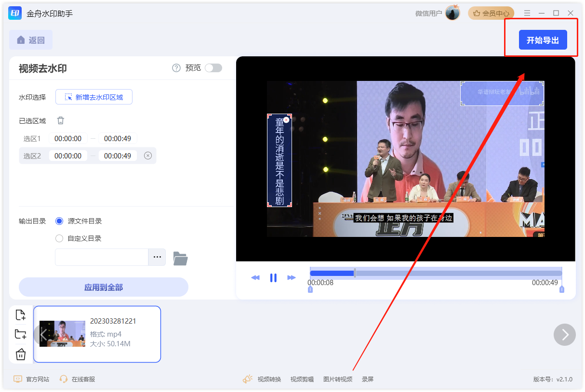The height and width of the screenshot is (392, 585).
Task: Toggle the 预览 preview switch
Action: (213, 67)
